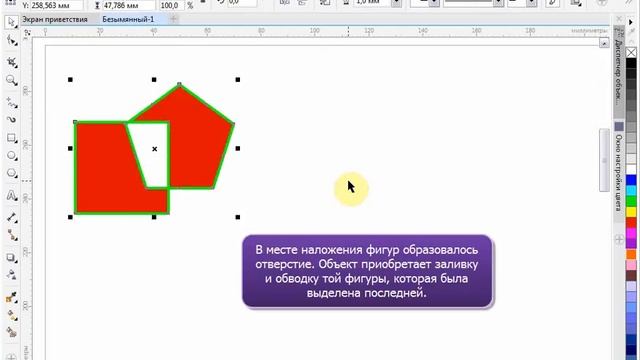Pick the red palette swatch

click(x=631, y=222)
